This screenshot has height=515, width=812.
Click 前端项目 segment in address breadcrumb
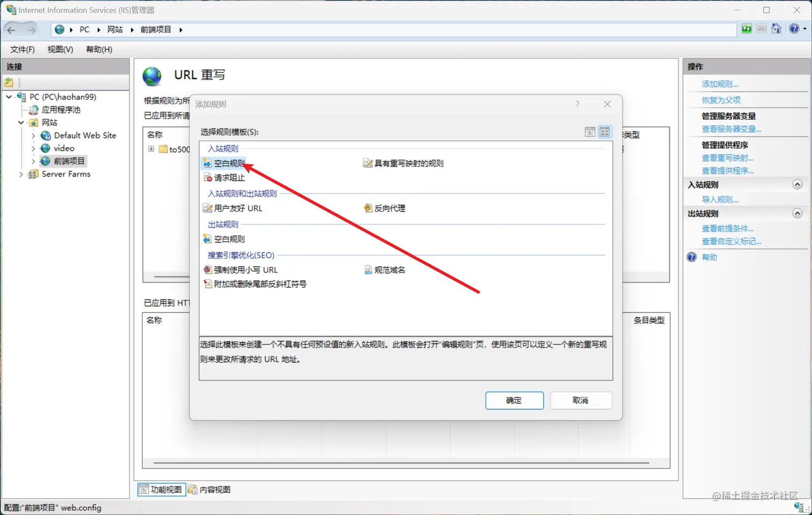[156, 30]
